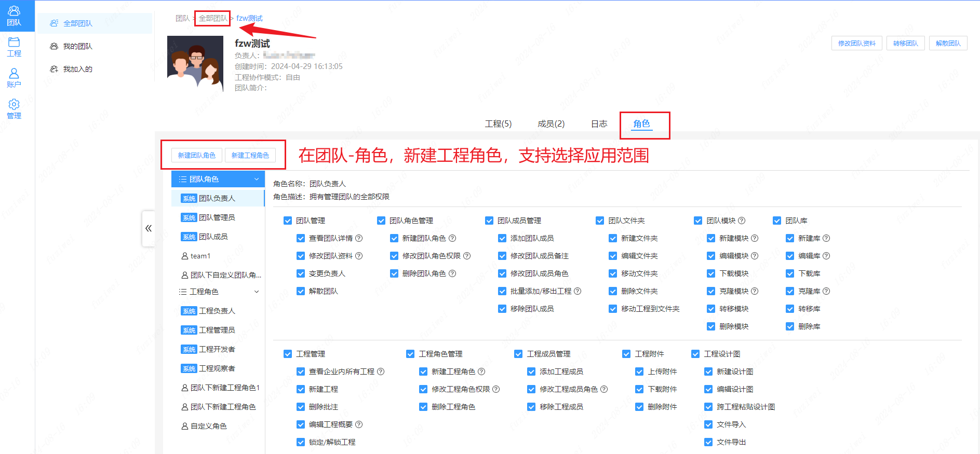Screen dimensions: 980x454
Task: Select the 工程开发者 role
Action: (x=218, y=349)
